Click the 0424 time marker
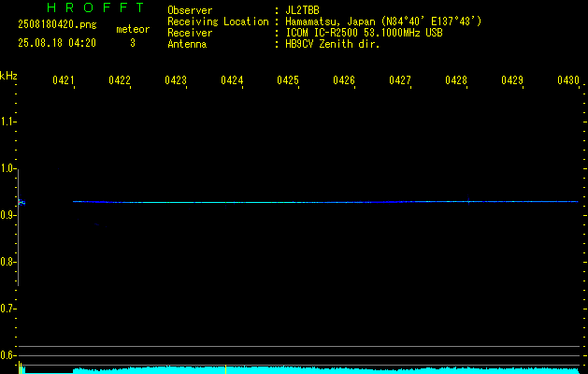This screenshot has height=374, width=588. [x=232, y=80]
